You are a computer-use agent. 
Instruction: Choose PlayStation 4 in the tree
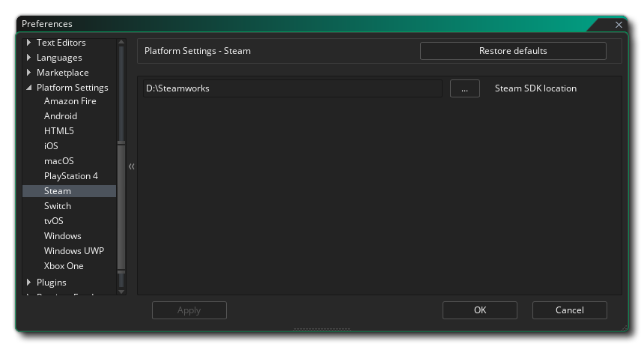pyautogui.click(x=70, y=176)
